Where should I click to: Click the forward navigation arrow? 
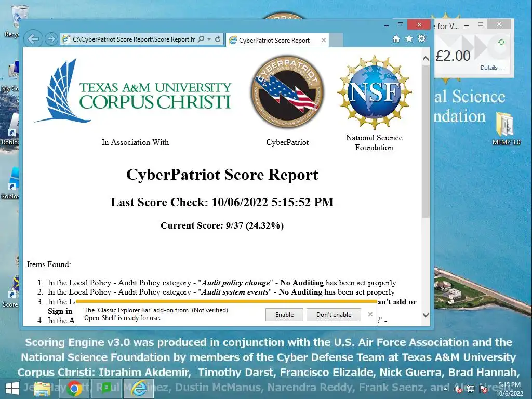point(51,39)
